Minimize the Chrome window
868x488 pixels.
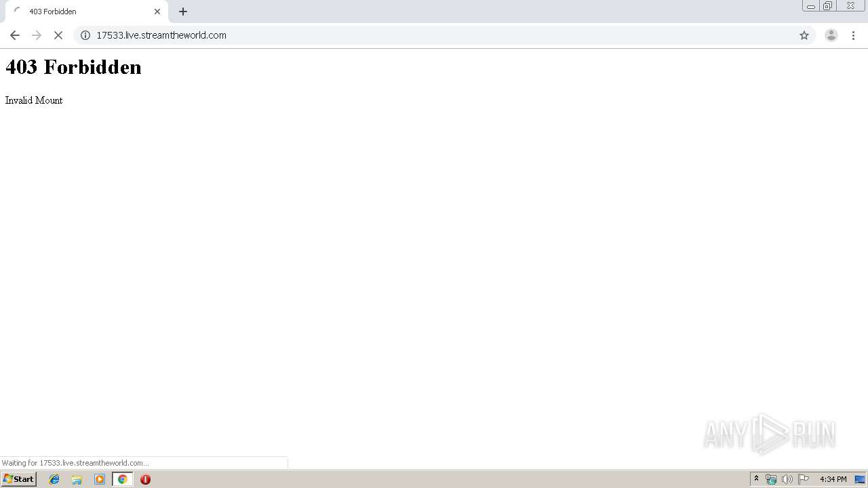(x=810, y=6)
